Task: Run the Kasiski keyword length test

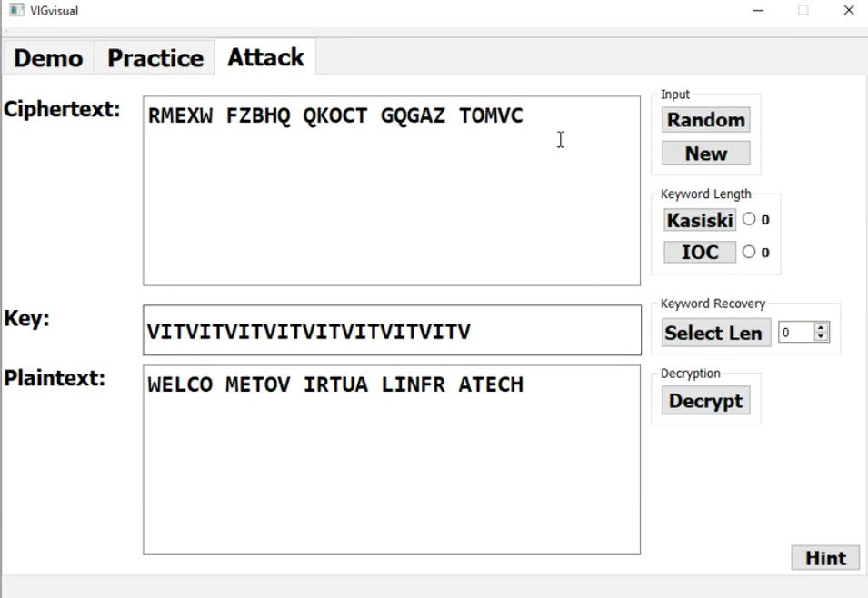Action: click(x=700, y=220)
